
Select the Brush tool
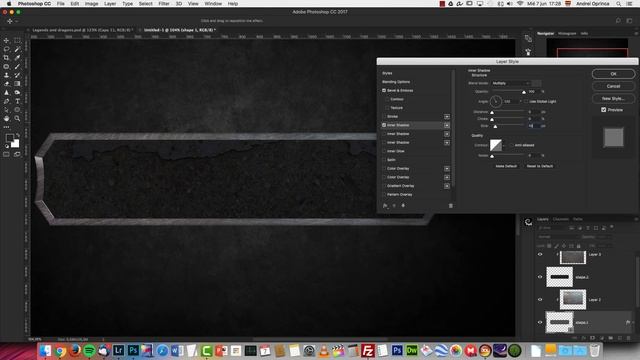pos(17,66)
